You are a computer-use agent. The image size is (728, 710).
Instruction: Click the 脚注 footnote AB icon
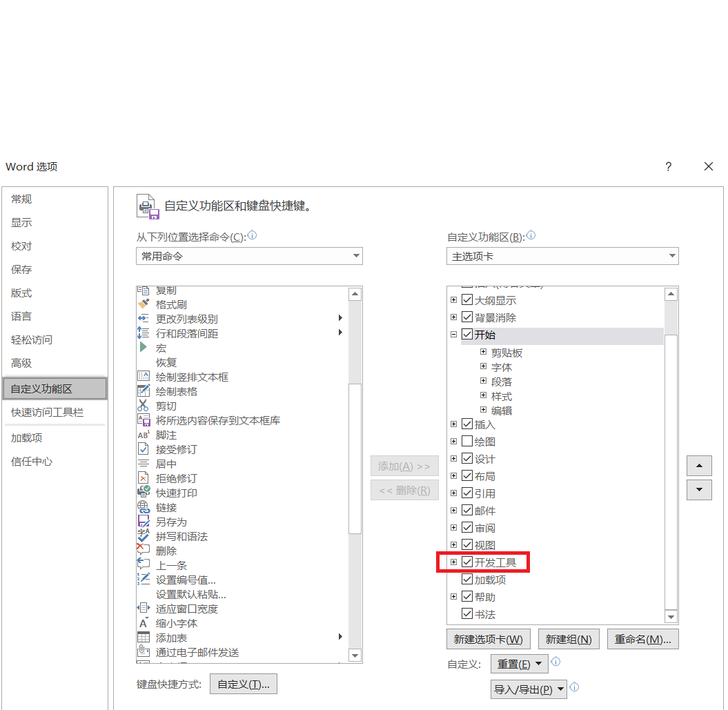tap(144, 435)
